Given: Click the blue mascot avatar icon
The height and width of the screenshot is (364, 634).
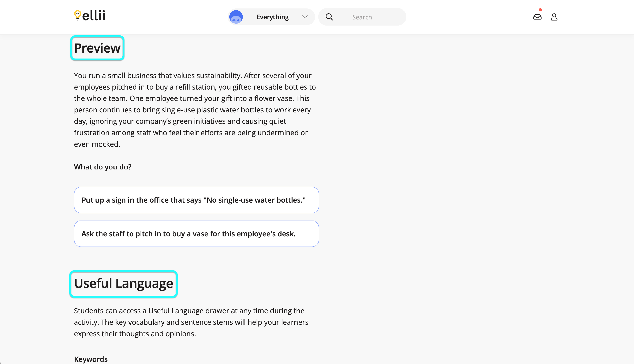Looking at the screenshot, I should tap(236, 17).
